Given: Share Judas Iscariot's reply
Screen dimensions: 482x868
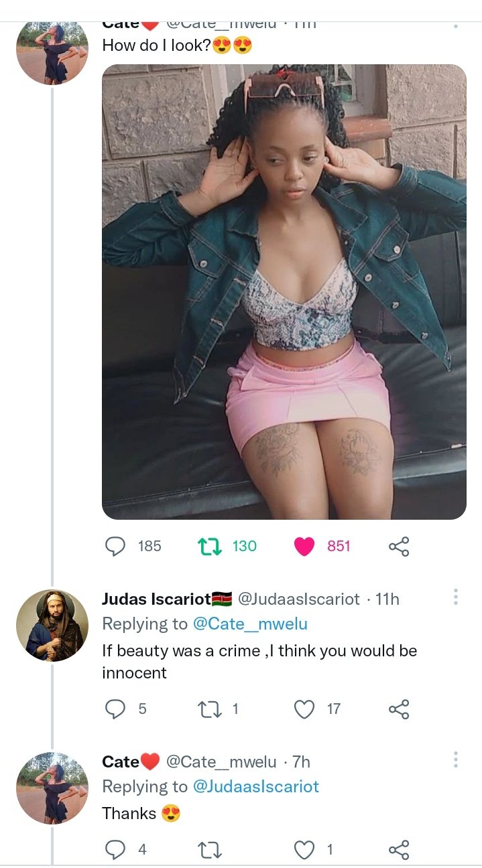Looking at the screenshot, I should pos(399,709).
